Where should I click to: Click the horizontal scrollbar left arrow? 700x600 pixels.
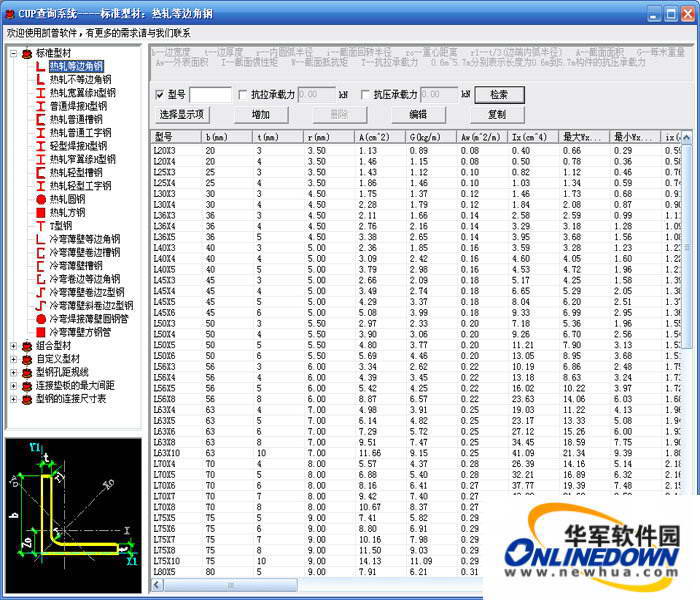pyautogui.click(x=157, y=585)
